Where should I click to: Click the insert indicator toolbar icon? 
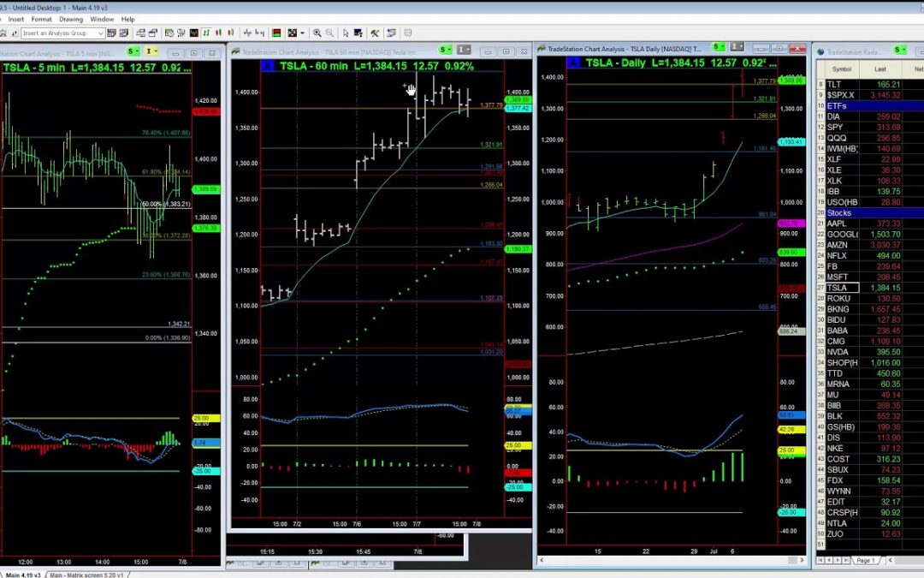[x=181, y=33]
